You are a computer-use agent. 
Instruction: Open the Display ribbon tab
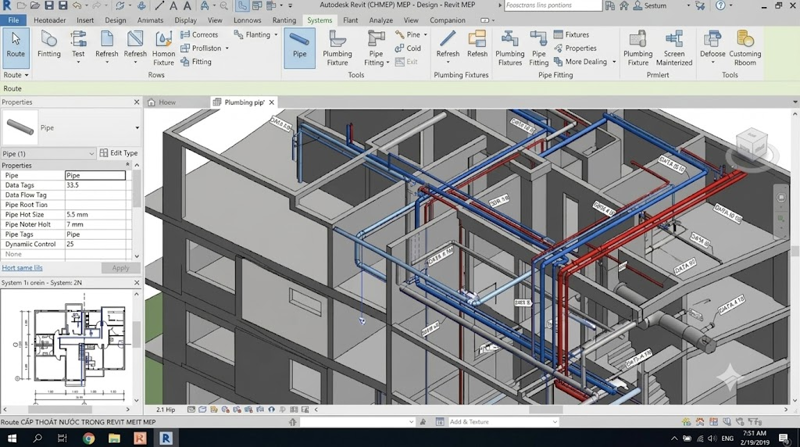[185, 20]
